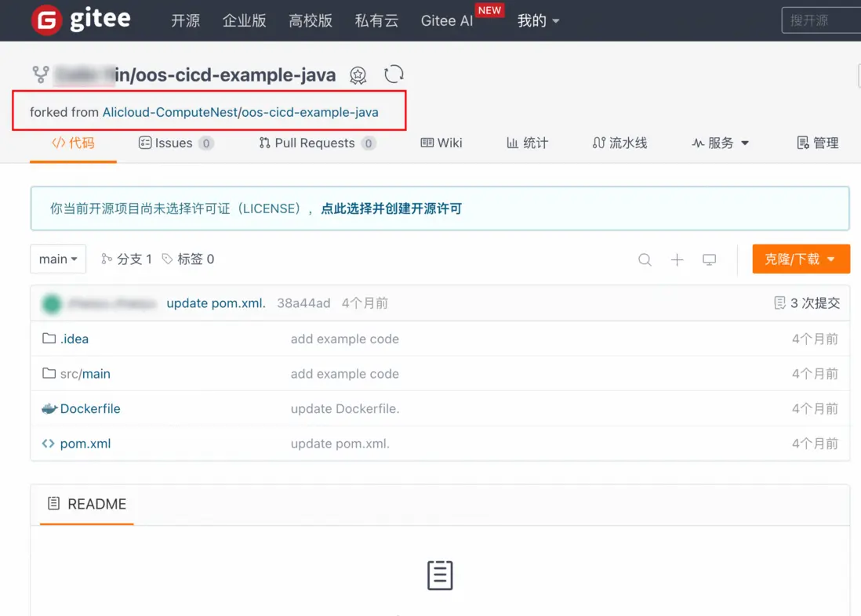Focus the 搜开源 search field
Image resolution: width=861 pixels, height=616 pixels.
[821, 21]
